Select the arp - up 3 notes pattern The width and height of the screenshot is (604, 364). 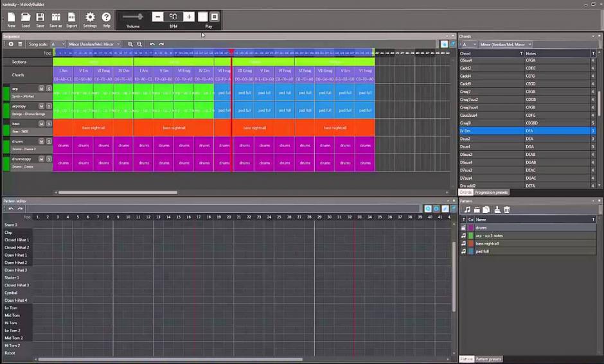point(528,236)
